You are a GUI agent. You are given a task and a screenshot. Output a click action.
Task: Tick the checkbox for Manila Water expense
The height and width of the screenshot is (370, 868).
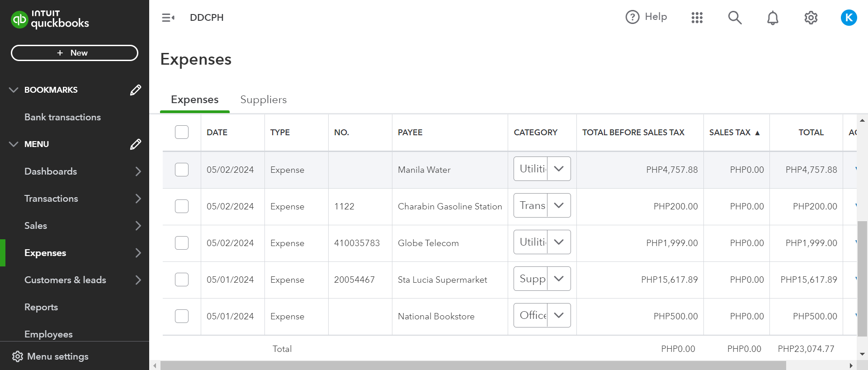(182, 170)
